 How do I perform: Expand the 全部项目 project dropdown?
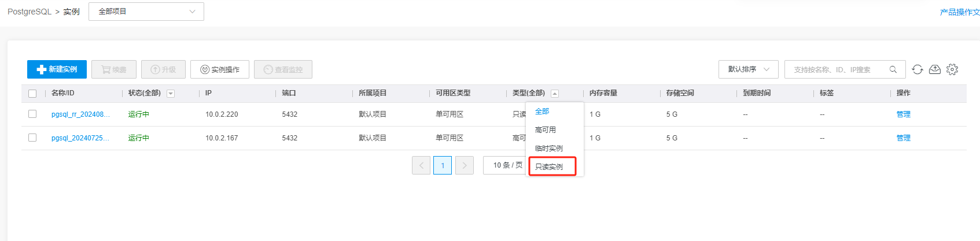(x=146, y=12)
